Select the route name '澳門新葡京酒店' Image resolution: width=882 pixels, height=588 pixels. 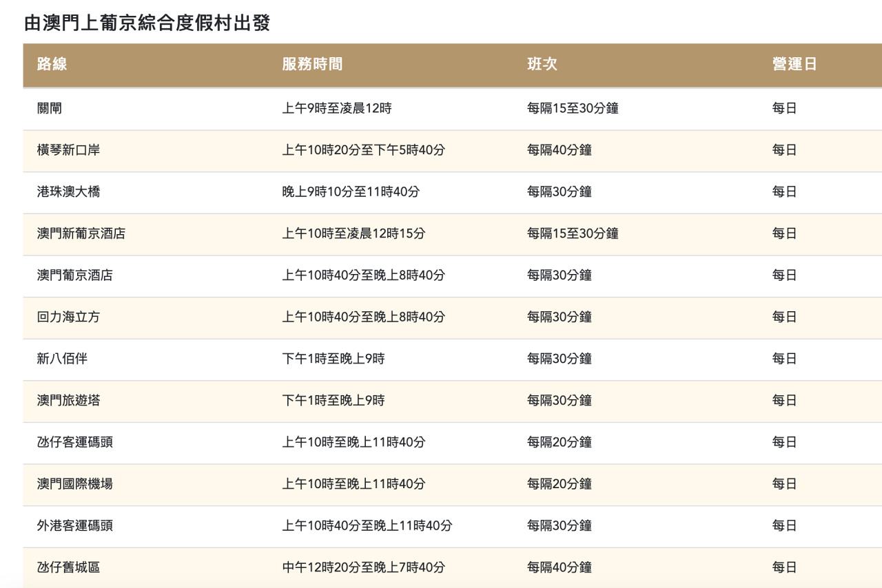[x=81, y=233]
